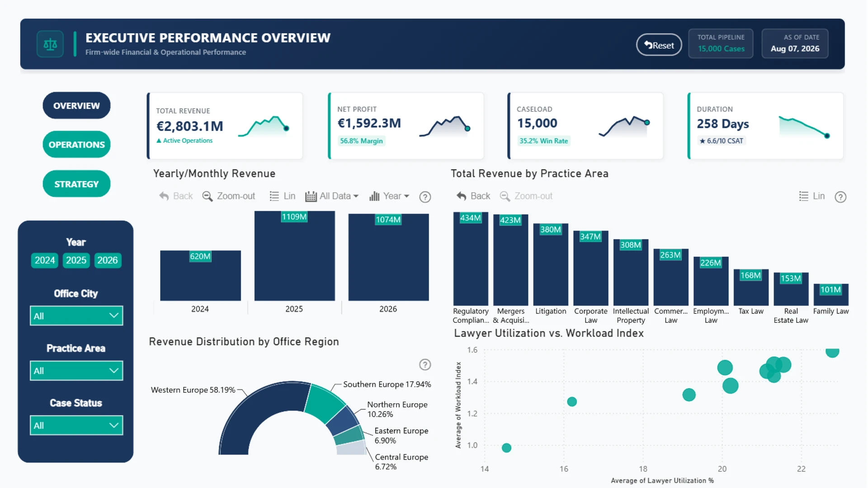Viewport: 868px width, 488px height.
Task: Toggle the 2024 year filter chip
Action: pos(45,260)
